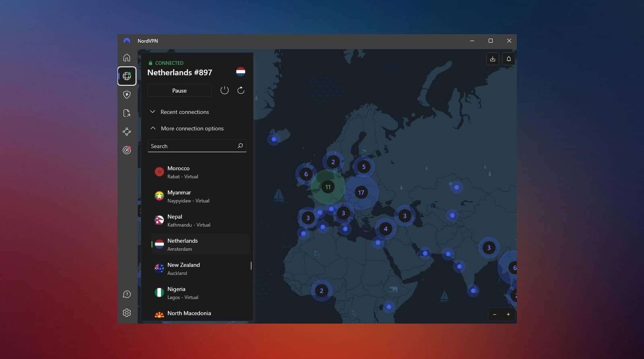This screenshot has height=359, width=644.
Task: Pause the VPN connection
Action: (x=180, y=91)
